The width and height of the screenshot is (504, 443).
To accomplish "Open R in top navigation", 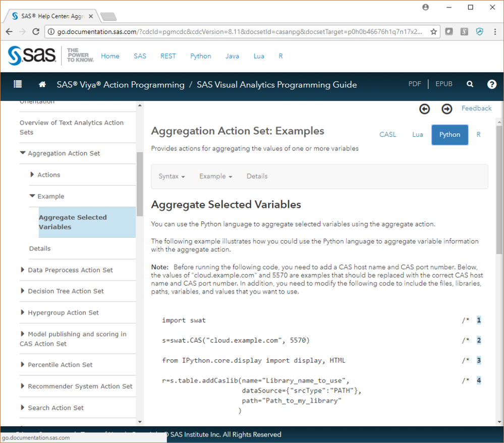I will 281,57.
